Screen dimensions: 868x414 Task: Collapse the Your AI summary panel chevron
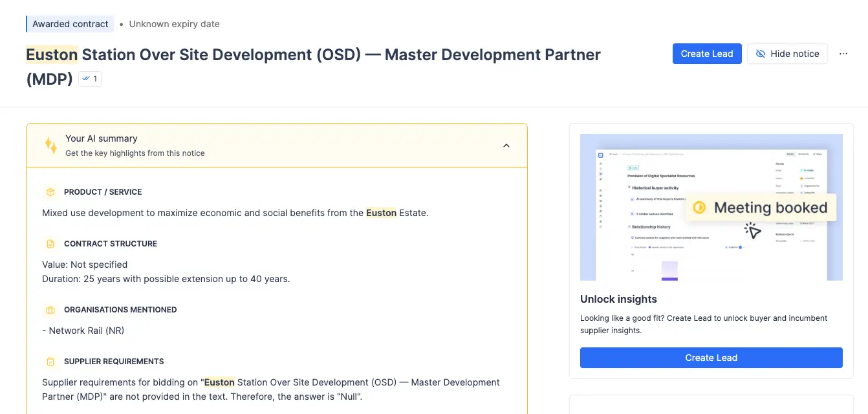(x=506, y=146)
